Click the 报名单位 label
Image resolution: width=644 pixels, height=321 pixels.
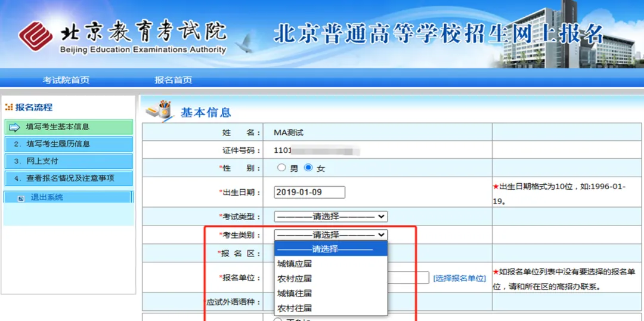click(x=240, y=278)
